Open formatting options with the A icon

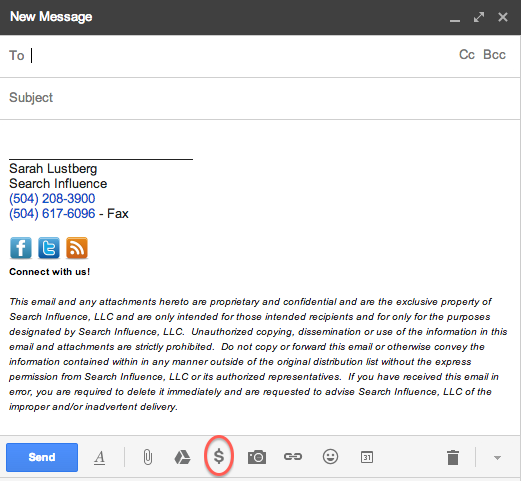pos(99,457)
